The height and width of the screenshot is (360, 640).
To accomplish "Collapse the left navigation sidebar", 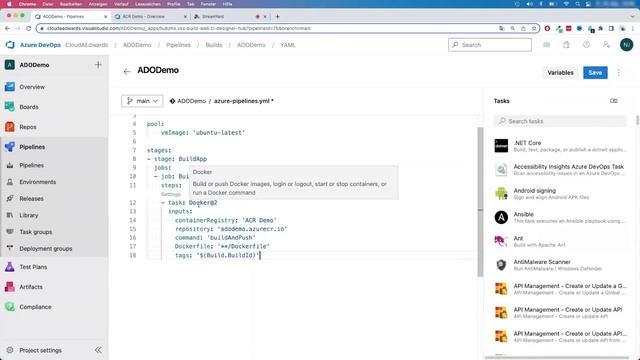I will click(x=98, y=350).
